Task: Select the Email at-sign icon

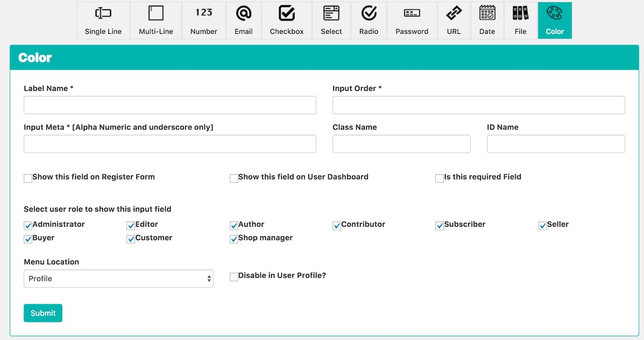Action: click(244, 14)
